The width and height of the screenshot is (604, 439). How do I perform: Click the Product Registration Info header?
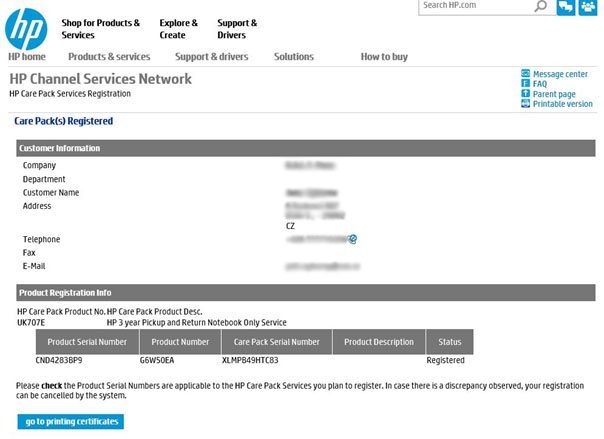[306, 293]
